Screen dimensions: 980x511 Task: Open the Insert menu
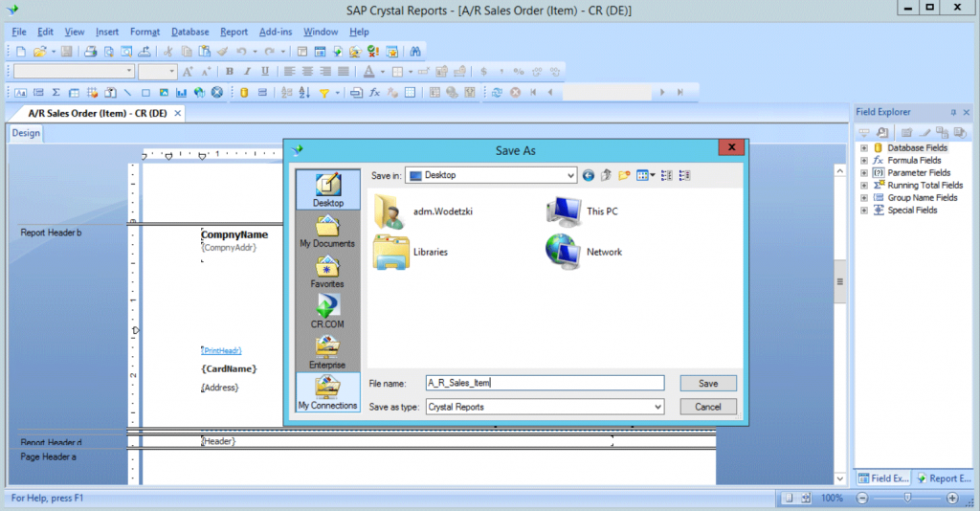[x=107, y=32]
